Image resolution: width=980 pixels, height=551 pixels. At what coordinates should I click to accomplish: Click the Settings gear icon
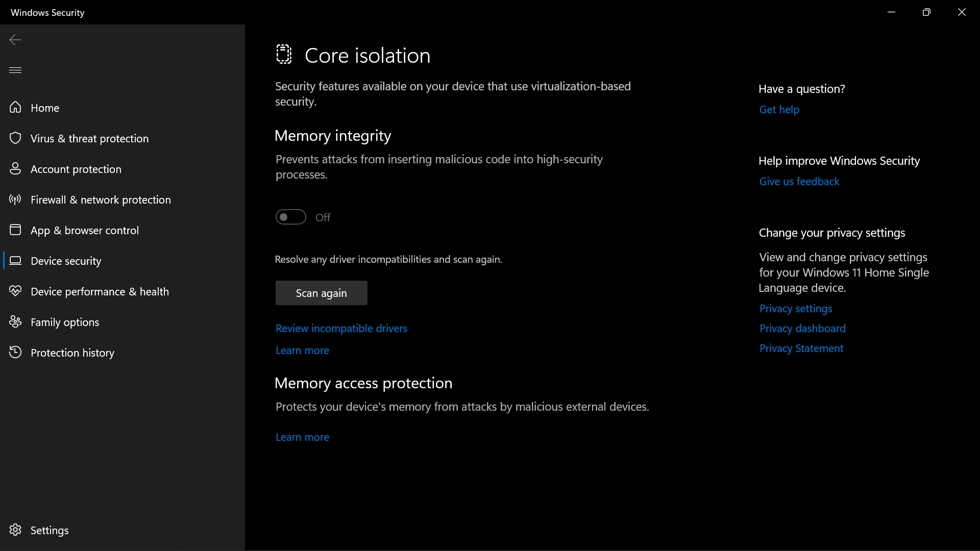pos(15,530)
